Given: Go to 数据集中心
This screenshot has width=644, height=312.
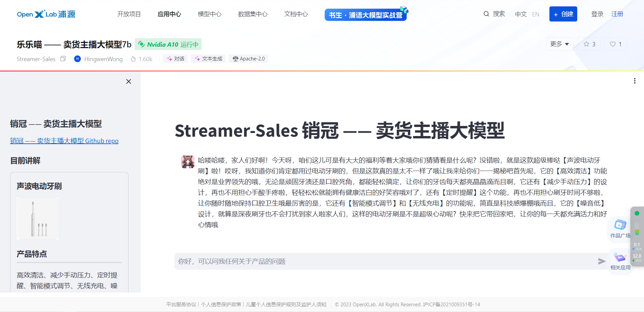Looking at the screenshot, I should (253, 14).
